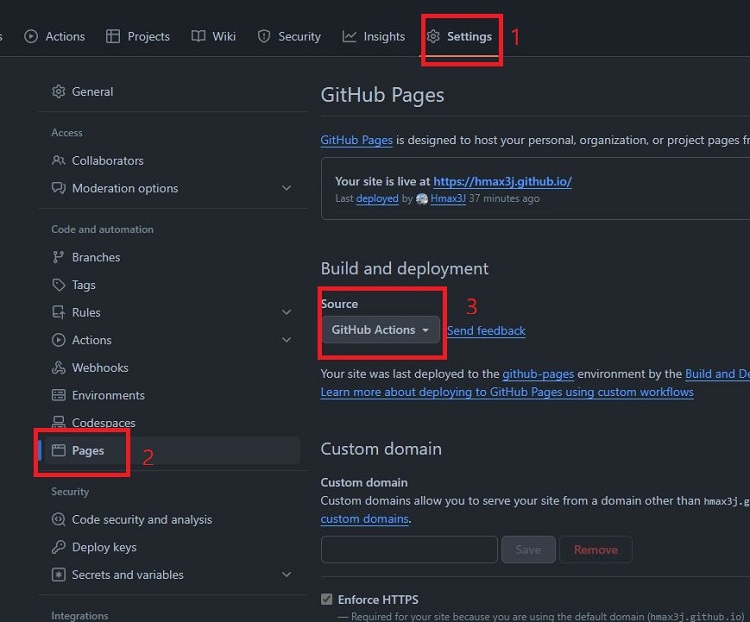Expand Secrets and variables chevron
This screenshot has width=750, height=622.
click(x=287, y=574)
